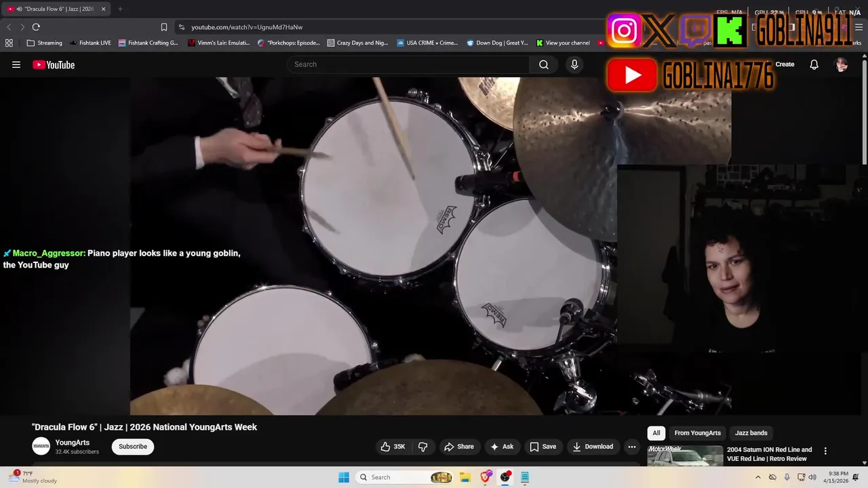Go to the YouTube home logo
868x488 pixels.
pos(54,64)
